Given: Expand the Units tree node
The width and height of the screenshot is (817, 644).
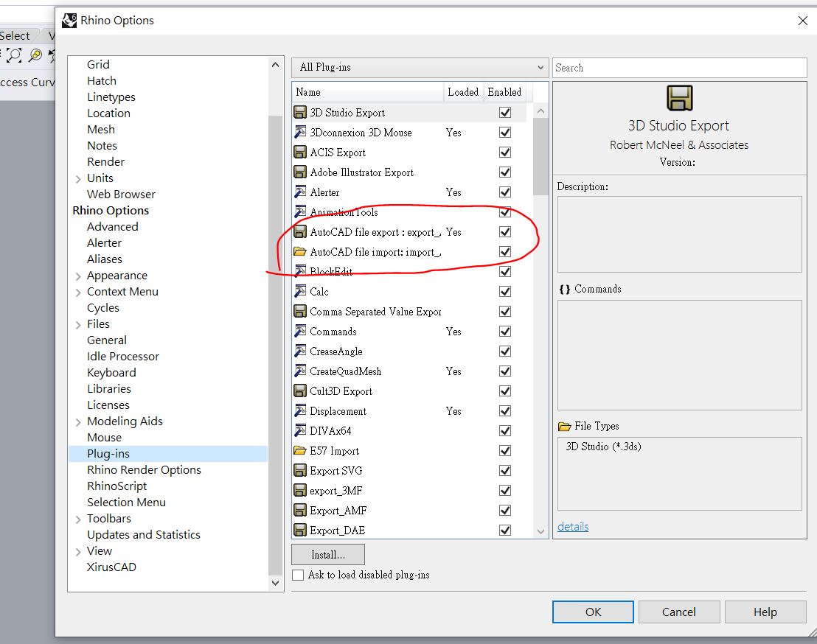Looking at the screenshot, I should 78,179.
